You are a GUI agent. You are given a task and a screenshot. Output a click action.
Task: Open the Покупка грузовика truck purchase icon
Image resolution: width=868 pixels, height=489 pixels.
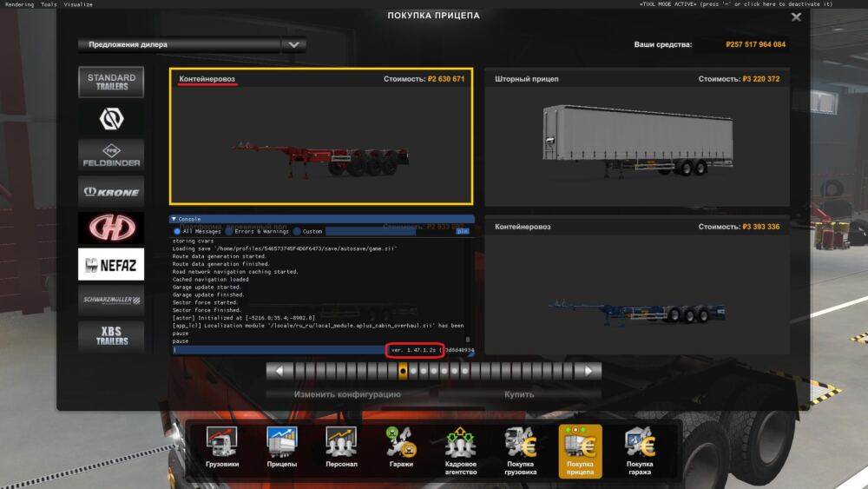520,449
